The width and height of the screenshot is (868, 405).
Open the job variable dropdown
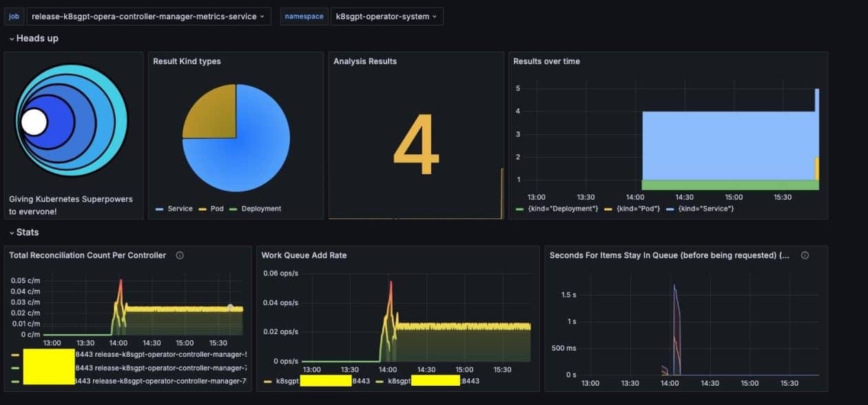(x=149, y=17)
